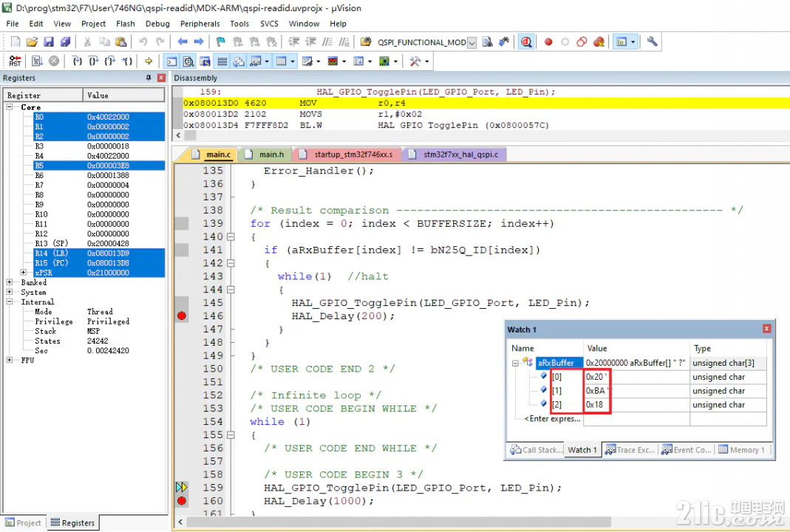Click Enter expression field in Watch
The image size is (790, 532).
click(553, 419)
